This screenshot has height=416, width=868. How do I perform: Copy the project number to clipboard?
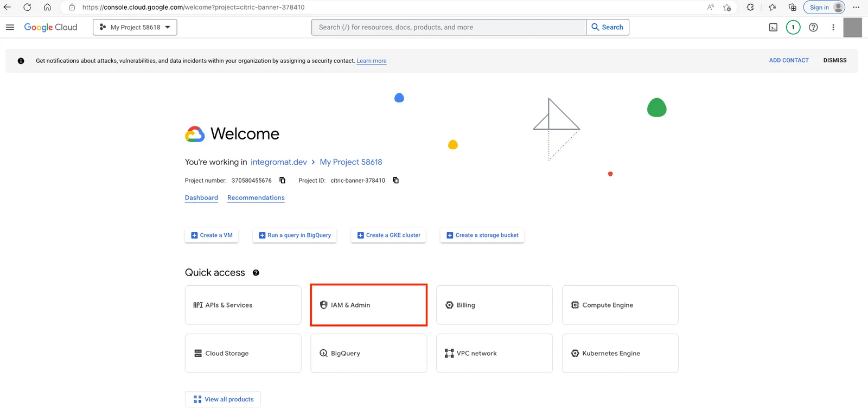click(x=282, y=181)
